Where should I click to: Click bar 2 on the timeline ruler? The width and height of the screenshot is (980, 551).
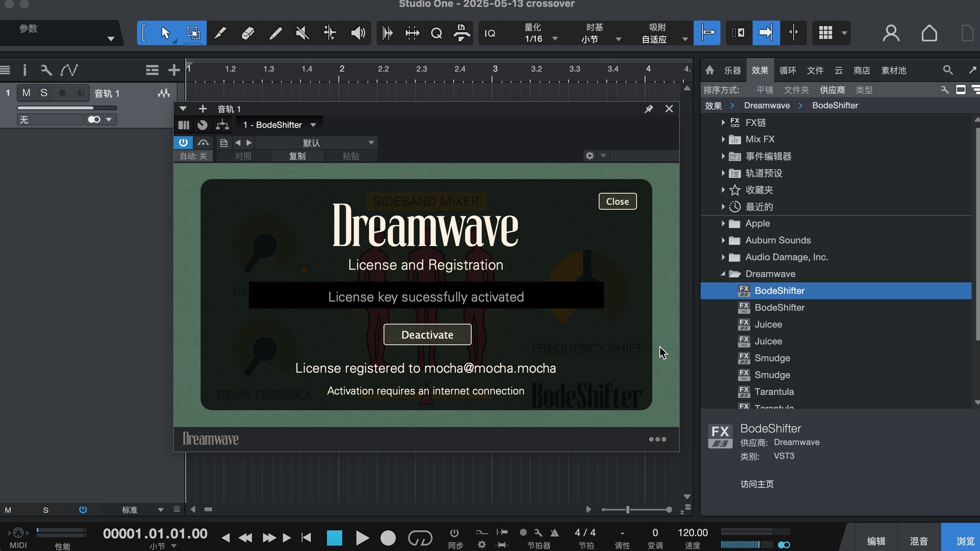341,69
